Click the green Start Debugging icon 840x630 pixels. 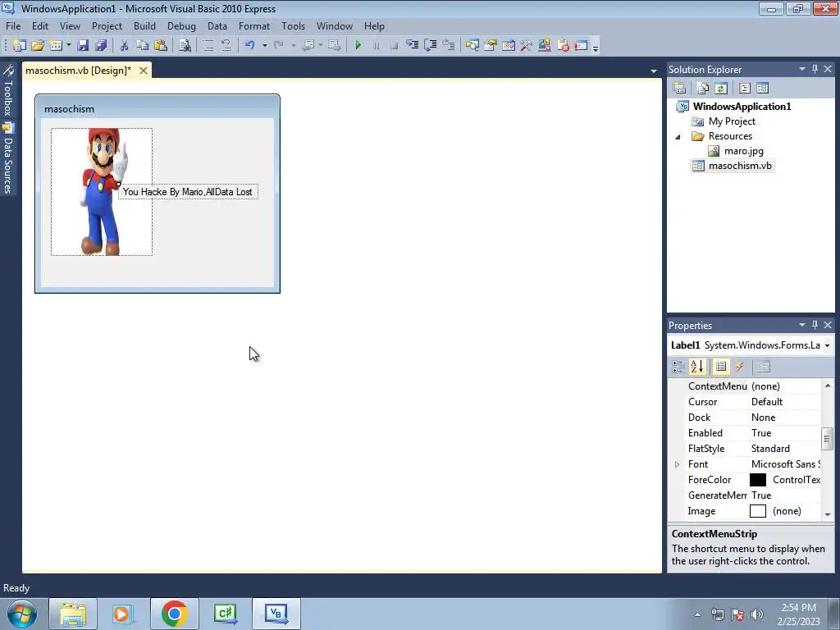point(358,46)
